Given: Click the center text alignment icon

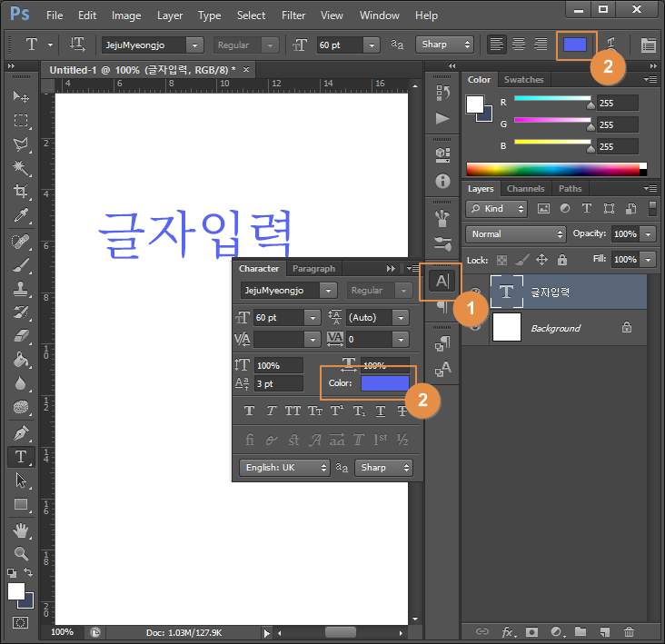Looking at the screenshot, I should point(518,45).
